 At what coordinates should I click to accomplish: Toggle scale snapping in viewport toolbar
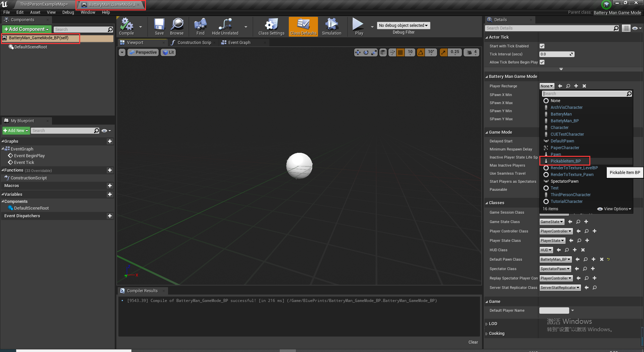click(443, 52)
